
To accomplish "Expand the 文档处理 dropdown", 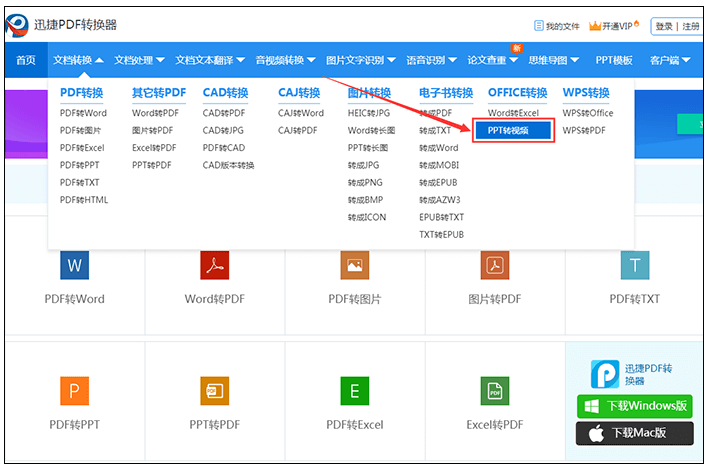I will coord(139,60).
